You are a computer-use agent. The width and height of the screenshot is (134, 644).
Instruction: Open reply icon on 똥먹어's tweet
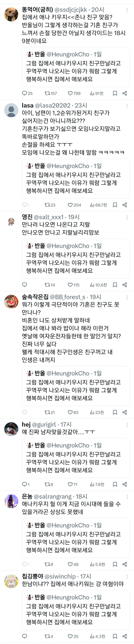click(x=24, y=93)
